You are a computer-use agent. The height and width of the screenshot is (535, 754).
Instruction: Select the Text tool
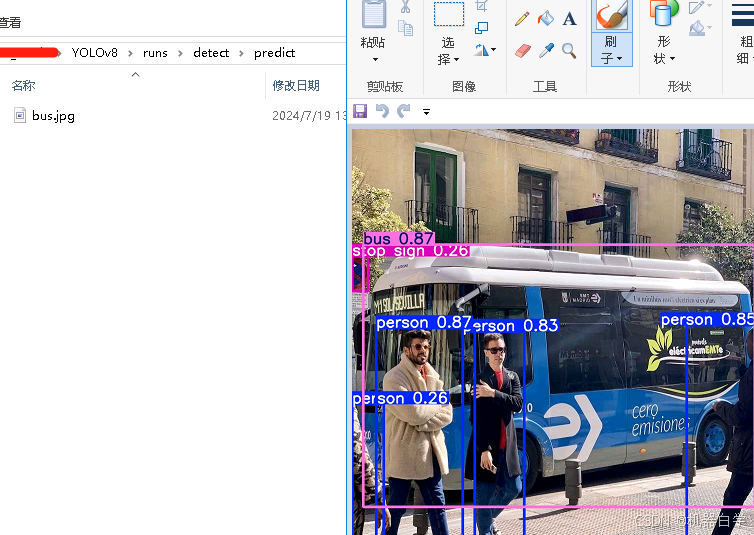pos(569,19)
